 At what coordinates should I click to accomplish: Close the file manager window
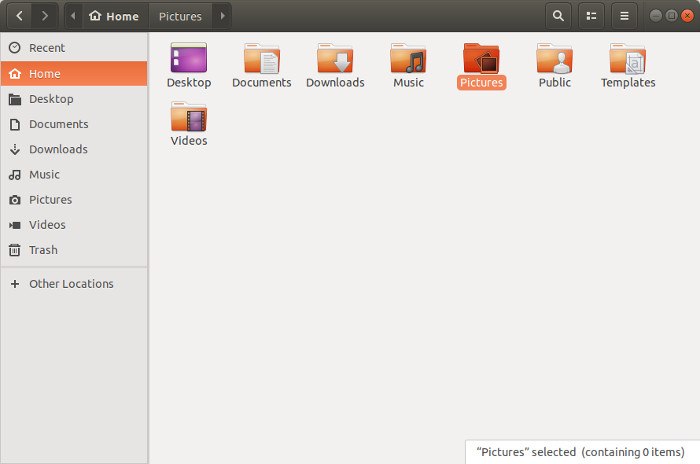pyautogui.click(x=688, y=16)
